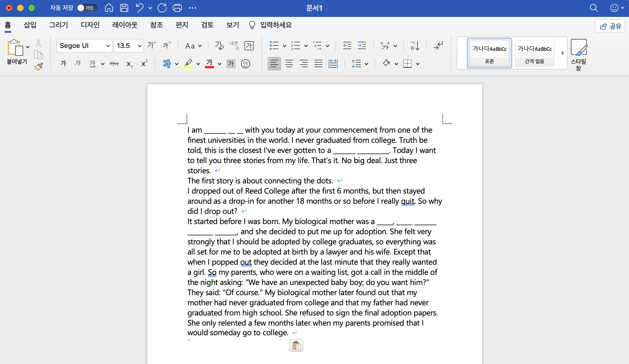Open the 삽입 (Insert) tab

[x=30, y=25]
